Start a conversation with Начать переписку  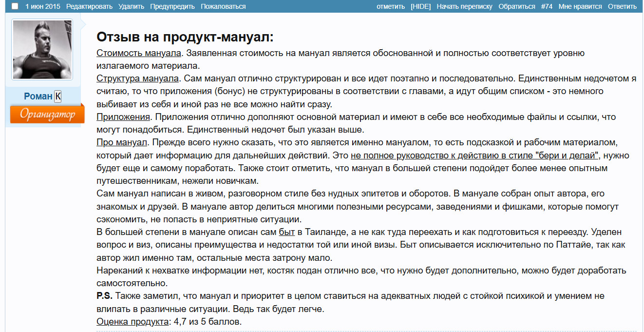pos(464,6)
